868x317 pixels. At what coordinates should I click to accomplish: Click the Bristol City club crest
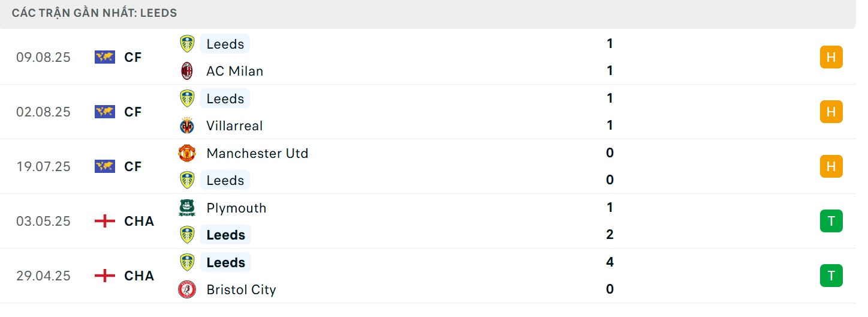click(187, 289)
